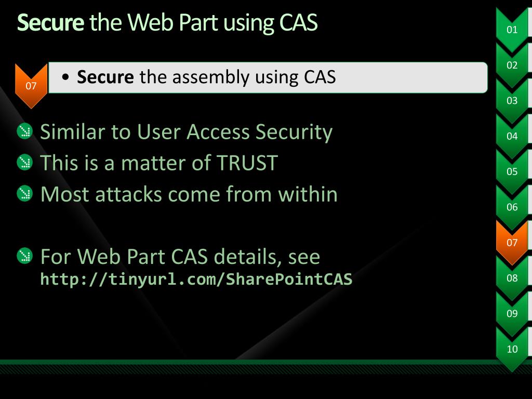Click highlighted orange step 07 in sidebar
This screenshot has height=399, width=532.
512,243
